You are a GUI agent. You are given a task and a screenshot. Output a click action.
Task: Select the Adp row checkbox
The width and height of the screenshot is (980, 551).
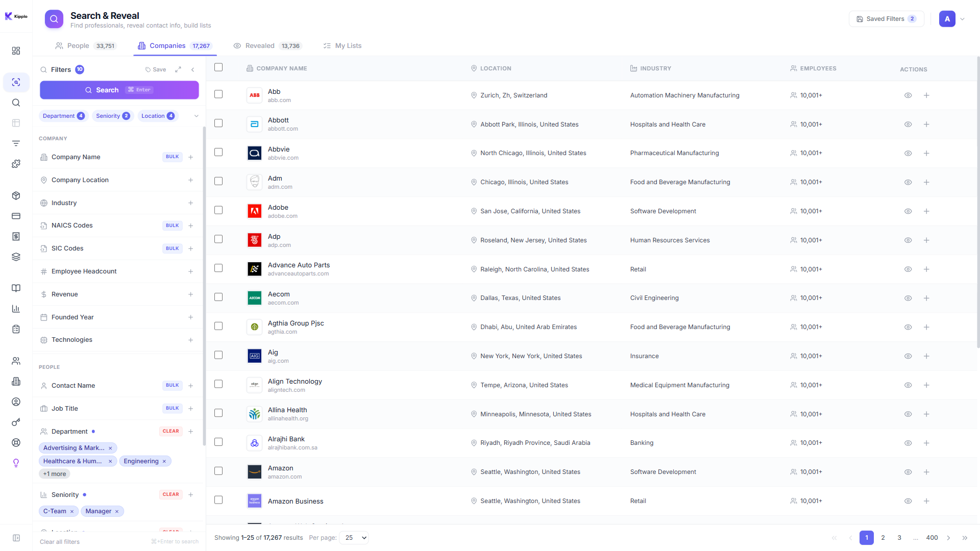(x=218, y=239)
